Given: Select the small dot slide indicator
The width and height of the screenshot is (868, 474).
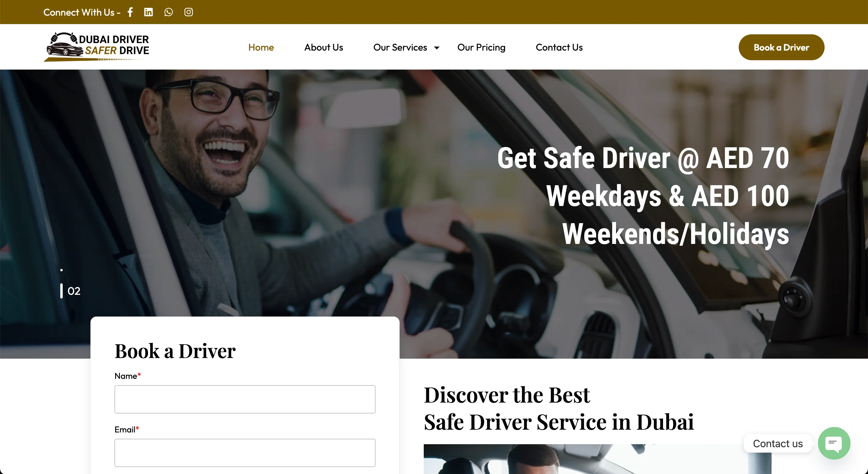Looking at the screenshot, I should 61,270.
